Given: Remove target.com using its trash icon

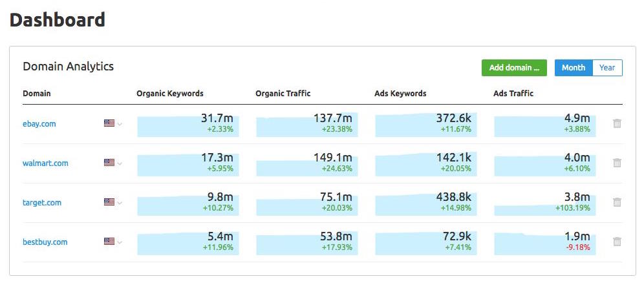Looking at the screenshot, I should click(616, 202).
